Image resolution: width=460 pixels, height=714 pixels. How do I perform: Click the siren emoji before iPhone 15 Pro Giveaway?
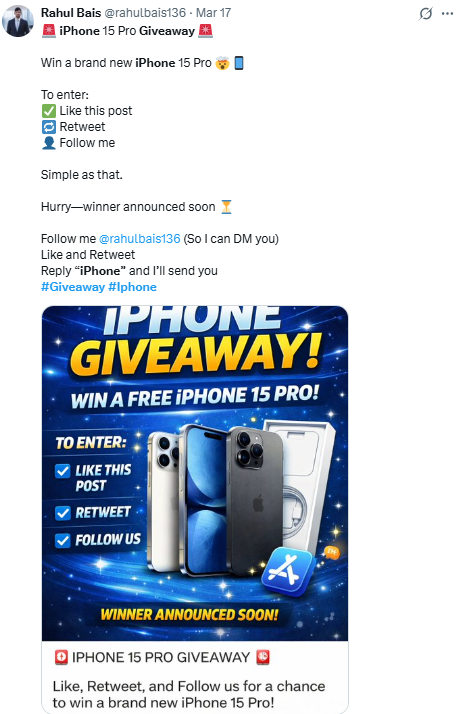click(x=48, y=31)
